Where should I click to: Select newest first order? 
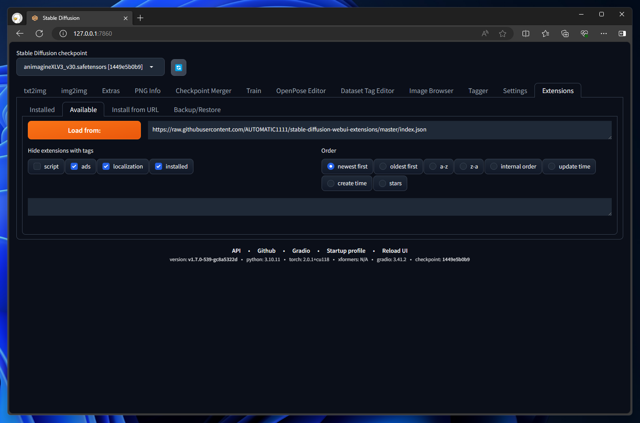[347, 167]
